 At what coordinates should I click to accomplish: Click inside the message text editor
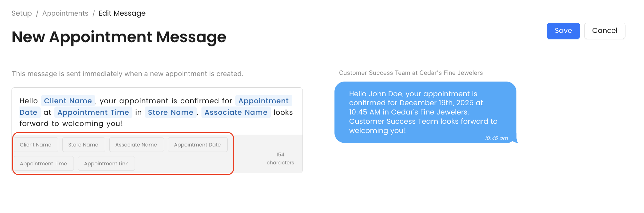tap(157, 123)
